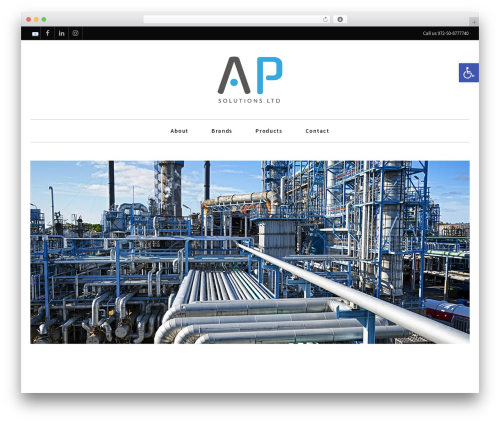Click the Call us phone number
500x423 pixels.
tap(446, 33)
